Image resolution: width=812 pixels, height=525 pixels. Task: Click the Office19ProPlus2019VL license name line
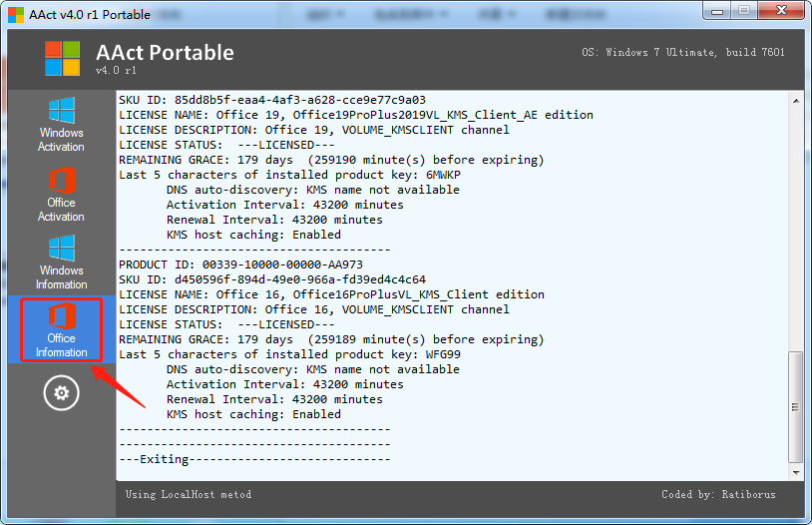pos(356,115)
